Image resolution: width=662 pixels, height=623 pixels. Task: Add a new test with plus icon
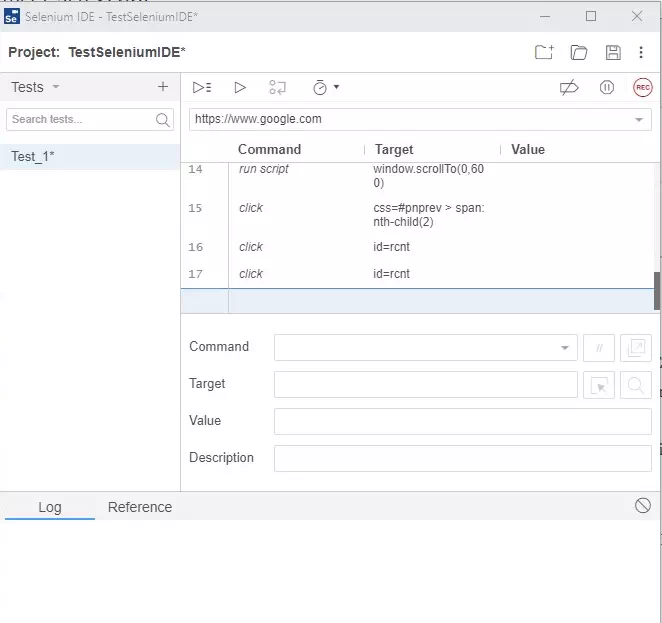pos(163,87)
